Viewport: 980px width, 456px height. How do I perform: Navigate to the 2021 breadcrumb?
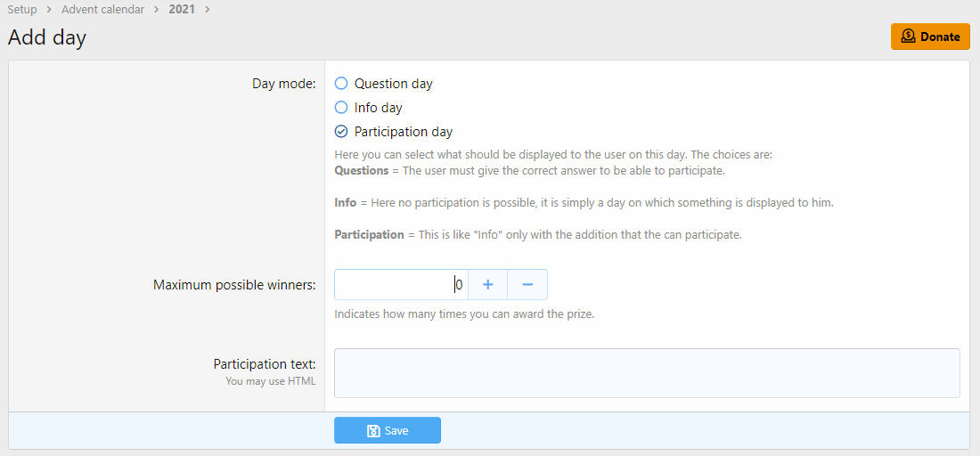tap(182, 10)
